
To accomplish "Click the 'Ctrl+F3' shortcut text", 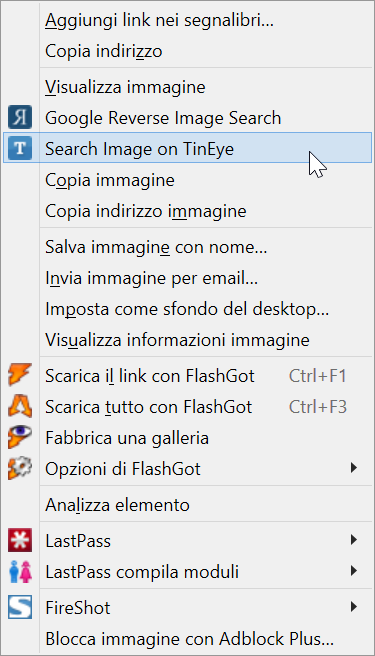I will coord(317,407).
